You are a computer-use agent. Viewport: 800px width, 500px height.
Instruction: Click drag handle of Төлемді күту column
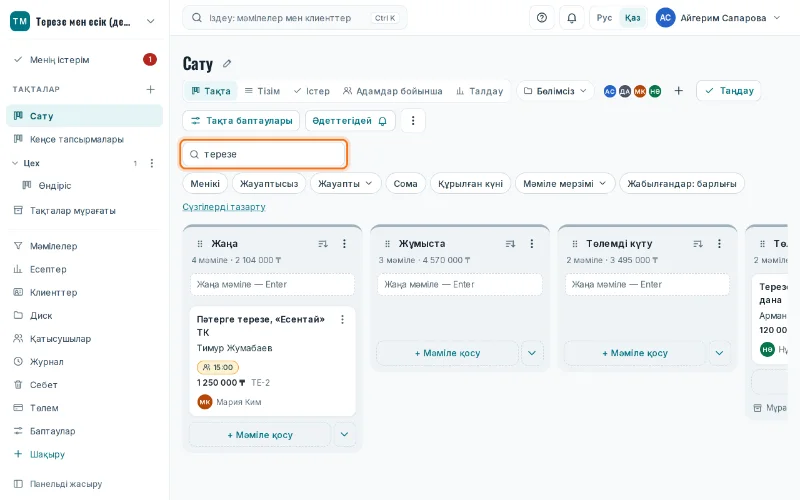(575, 244)
